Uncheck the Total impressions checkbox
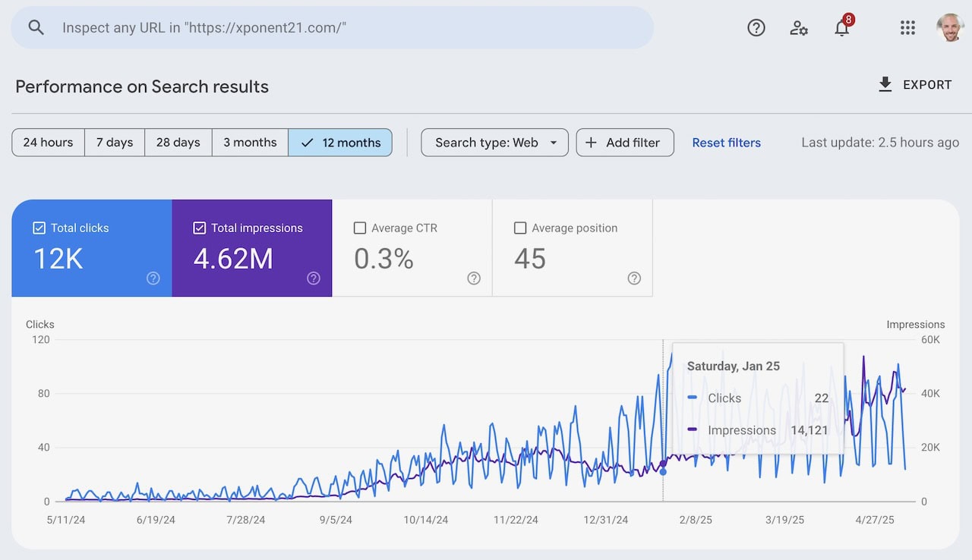Image resolution: width=972 pixels, height=560 pixels. pyautogui.click(x=199, y=228)
